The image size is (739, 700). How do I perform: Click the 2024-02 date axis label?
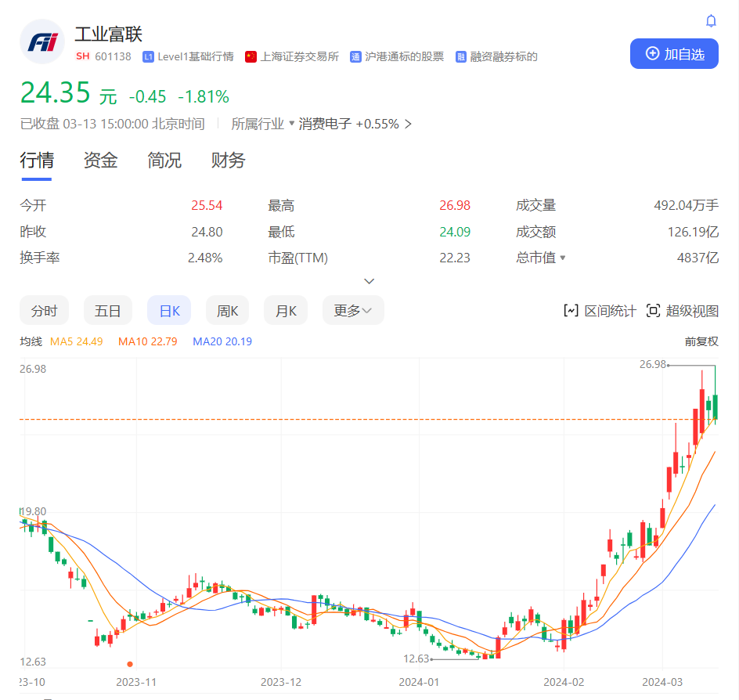[564, 682]
